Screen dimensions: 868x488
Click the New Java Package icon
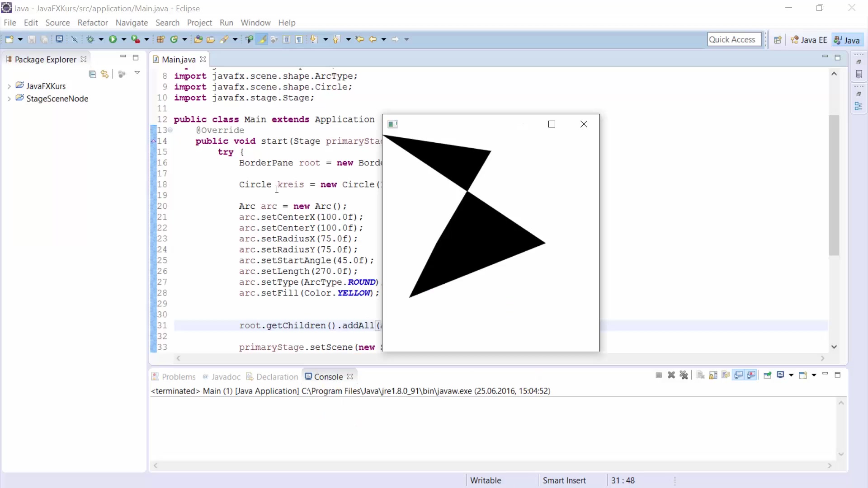point(160,39)
